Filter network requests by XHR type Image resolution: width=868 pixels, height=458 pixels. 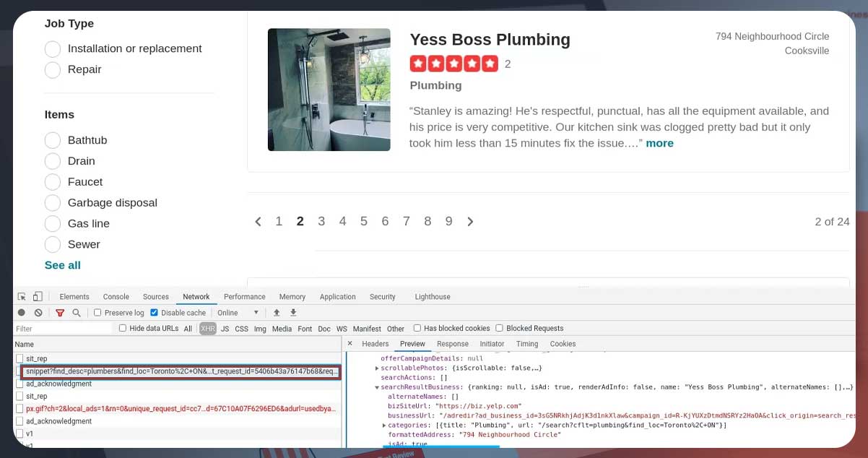coord(208,329)
